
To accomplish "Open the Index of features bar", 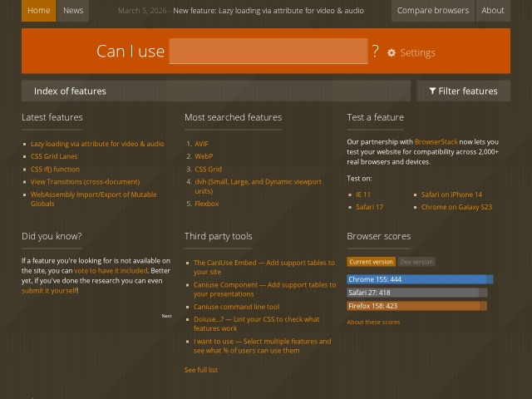I will [216, 91].
